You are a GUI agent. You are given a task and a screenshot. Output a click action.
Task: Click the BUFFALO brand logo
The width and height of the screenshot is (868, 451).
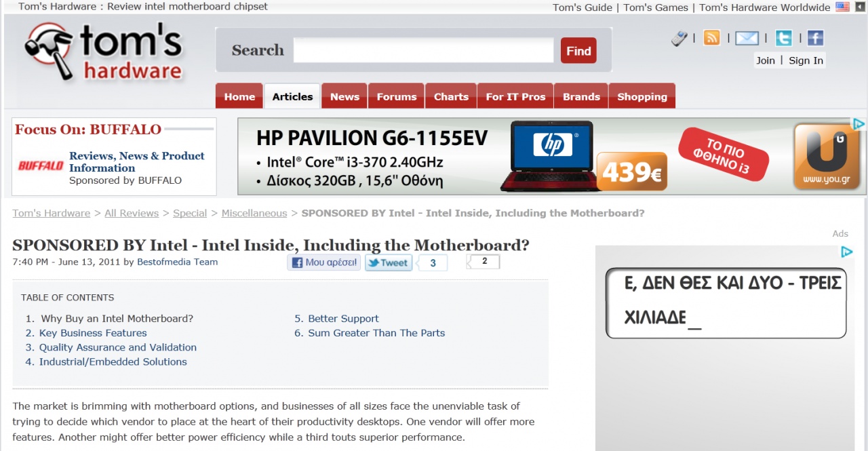(x=41, y=165)
